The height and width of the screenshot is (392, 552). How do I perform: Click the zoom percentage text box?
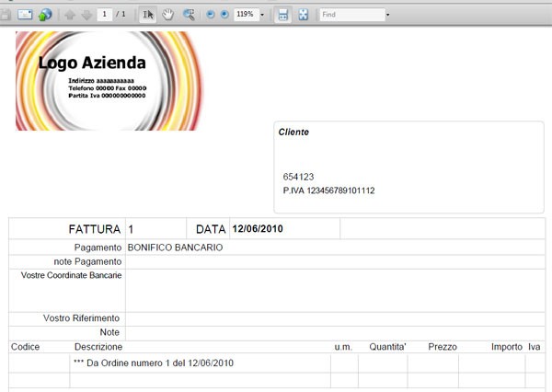245,15
